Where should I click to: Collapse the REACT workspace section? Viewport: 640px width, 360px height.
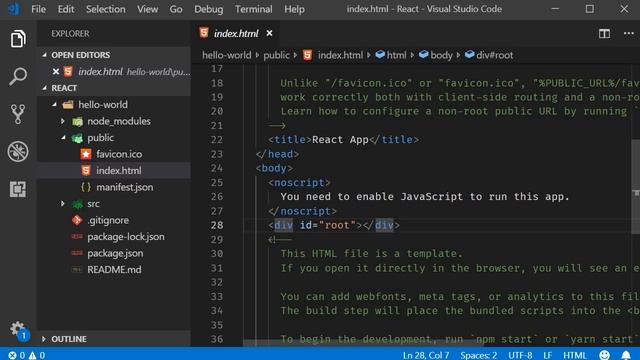44,88
